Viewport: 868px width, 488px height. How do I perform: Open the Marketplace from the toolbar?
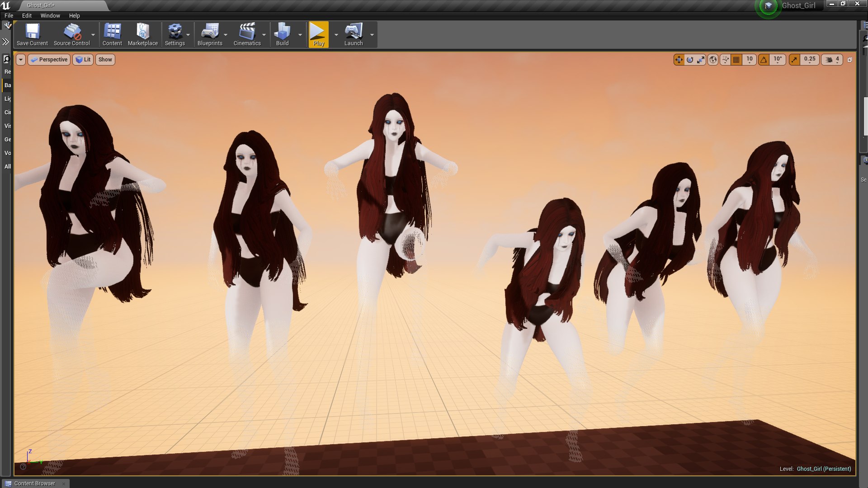143,35
